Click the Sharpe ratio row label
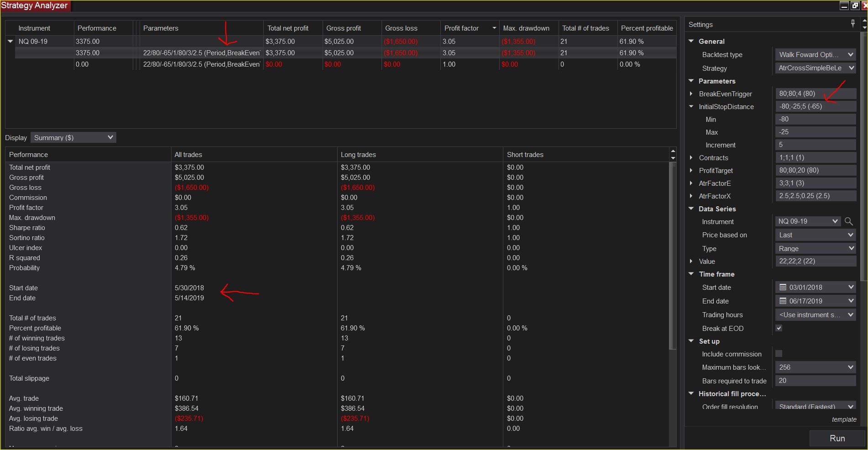 27,228
